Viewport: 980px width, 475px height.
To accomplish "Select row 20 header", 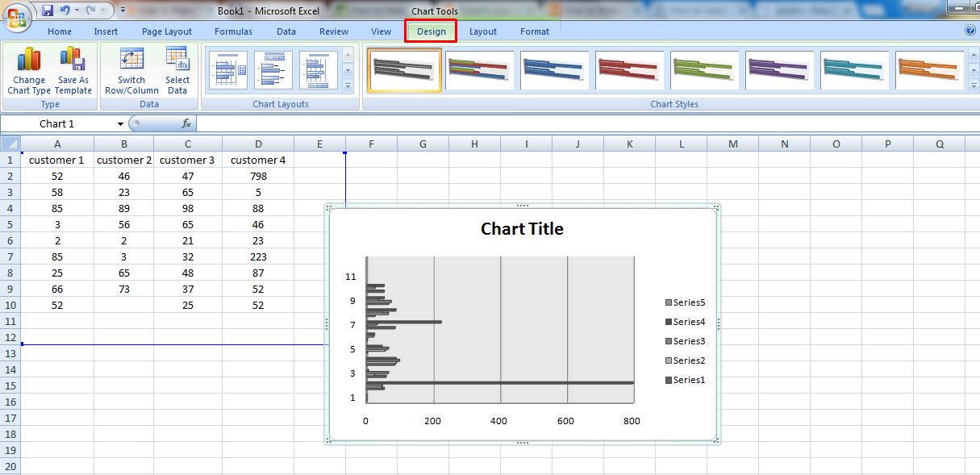I will pos(10,466).
